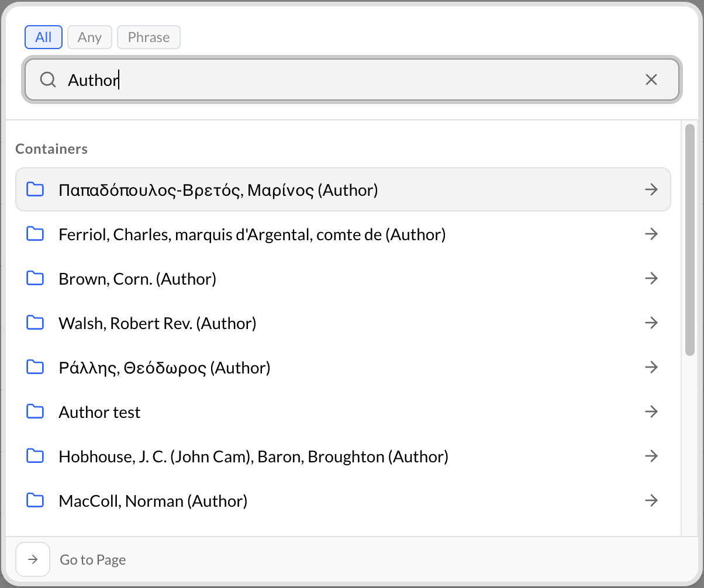Click the magnifier search icon
The image size is (704, 588).
coord(47,79)
